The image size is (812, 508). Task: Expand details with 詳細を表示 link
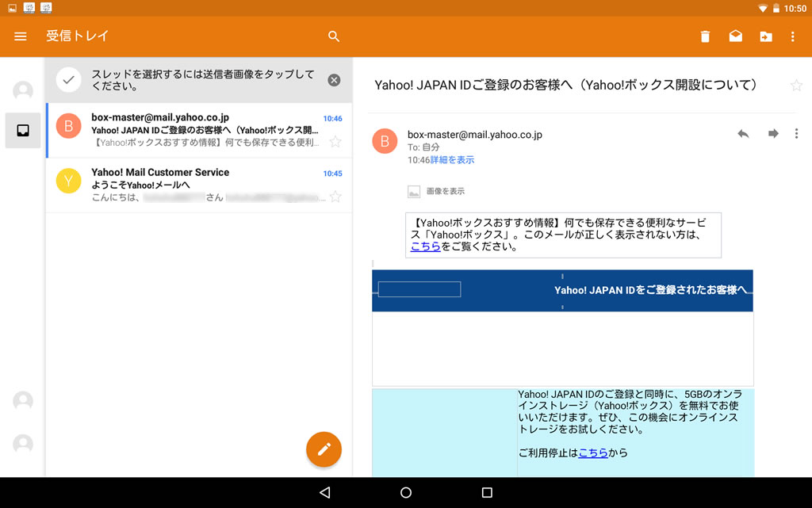[x=452, y=160]
